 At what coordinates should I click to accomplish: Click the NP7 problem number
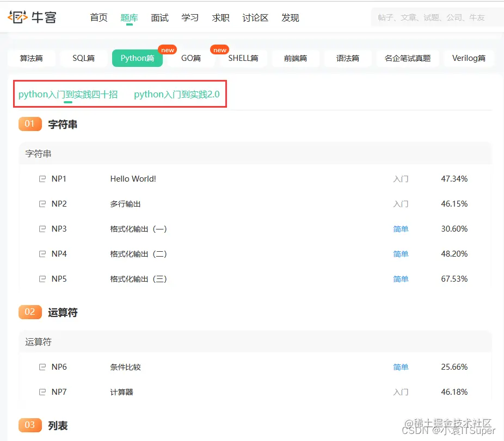pyautogui.click(x=59, y=392)
